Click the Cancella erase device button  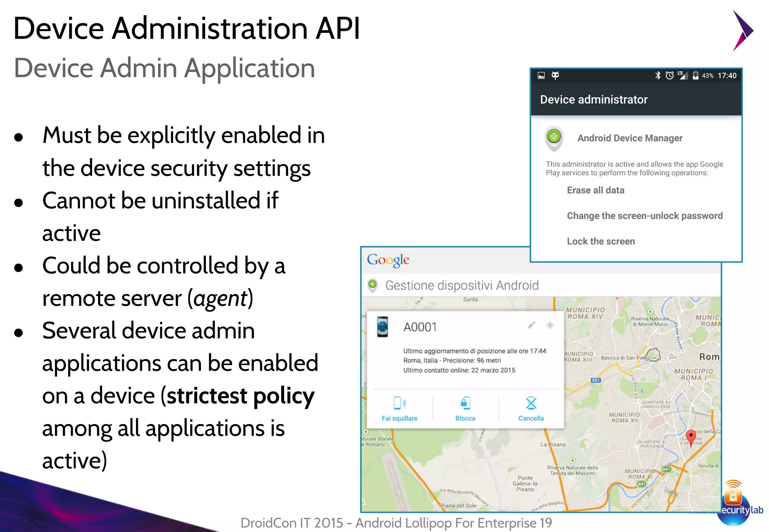click(x=531, y=409)
